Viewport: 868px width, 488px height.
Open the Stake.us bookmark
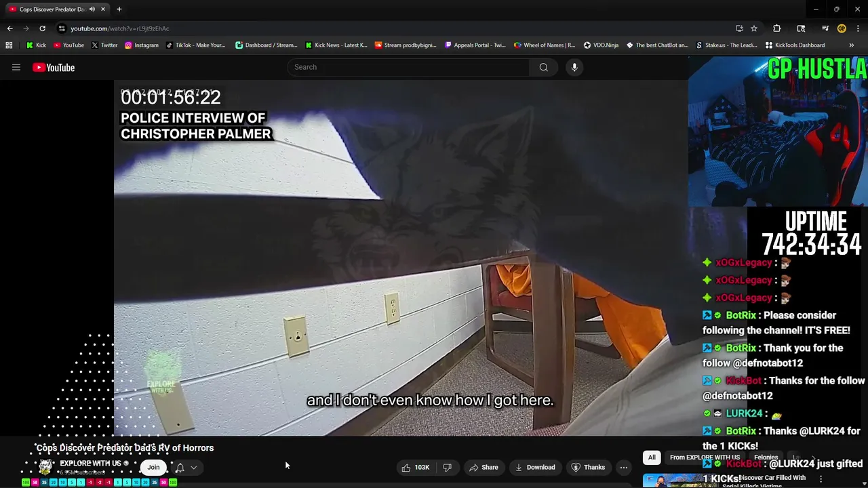click(727, 45)
